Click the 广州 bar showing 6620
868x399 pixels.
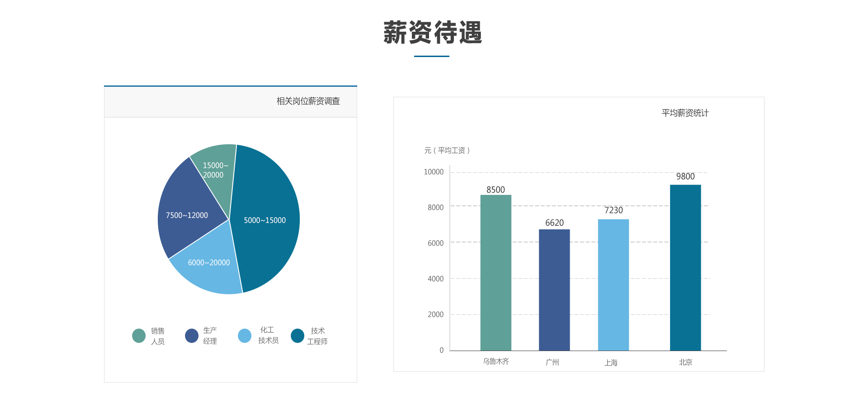click(554, 290)
